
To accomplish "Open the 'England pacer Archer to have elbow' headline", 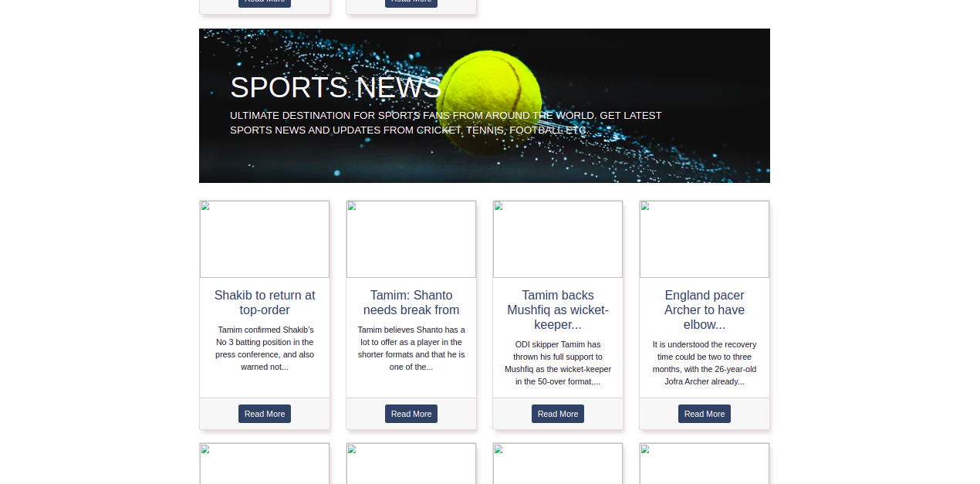I will (x=705, y=310).
